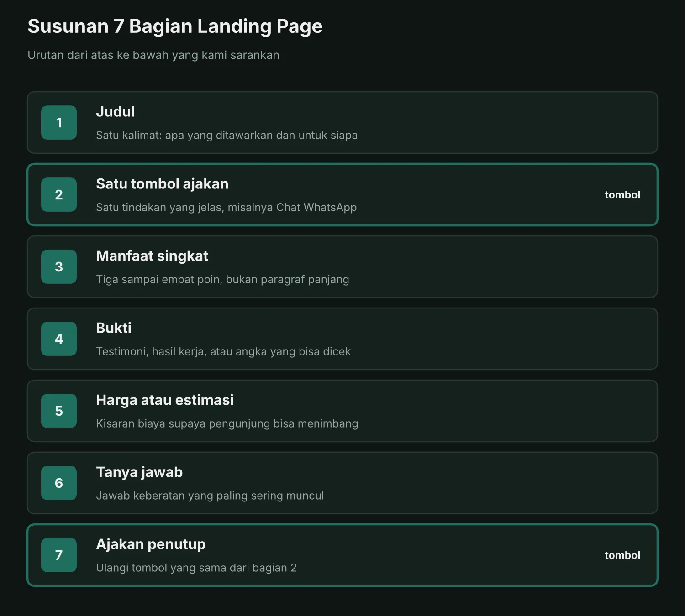Select the "Tanya jawab" title
This screenshot has height=616, width=685.
[139, 472]
